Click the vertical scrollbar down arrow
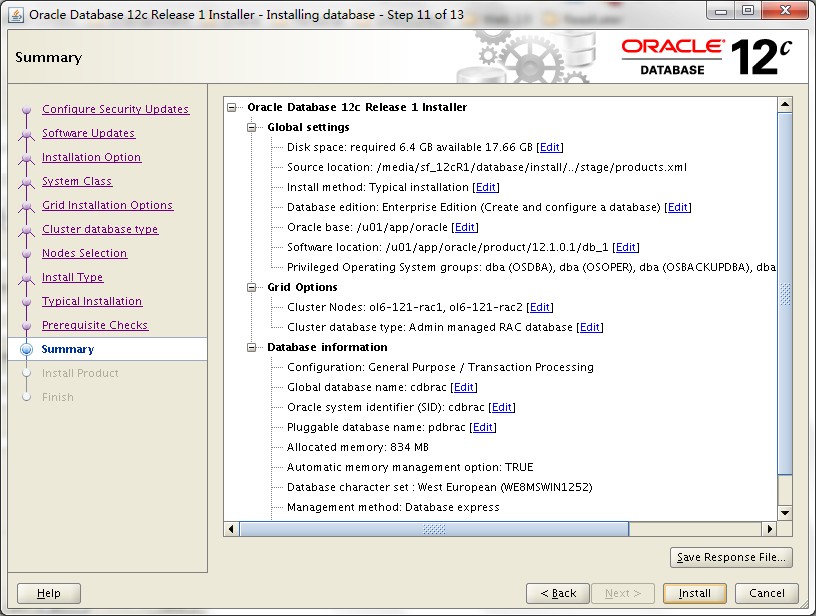 pyautogui.click(x=785, y=512)
